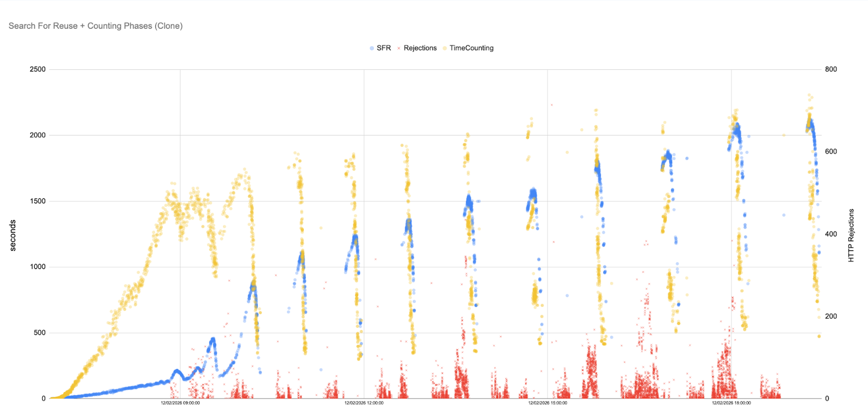Screen dimensions: 868x413
Task: Click the 2000 tick on left axis
Action: (37, 135)
